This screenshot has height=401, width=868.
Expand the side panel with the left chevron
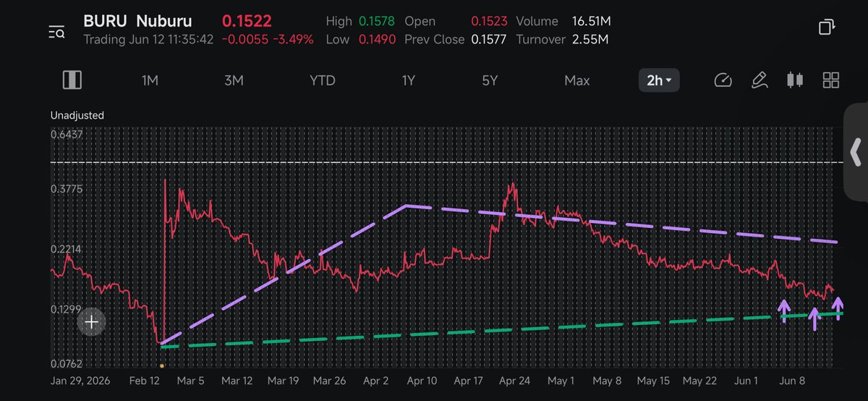coord(856,152)
